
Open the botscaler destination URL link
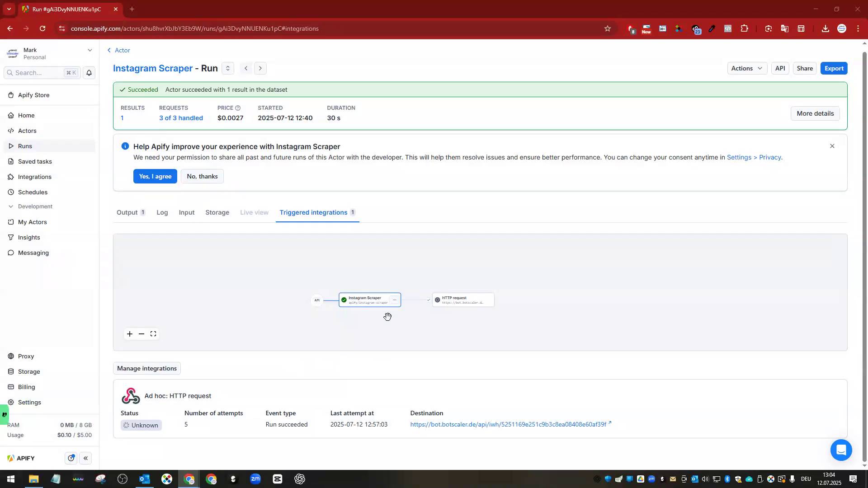click(508, 424)
